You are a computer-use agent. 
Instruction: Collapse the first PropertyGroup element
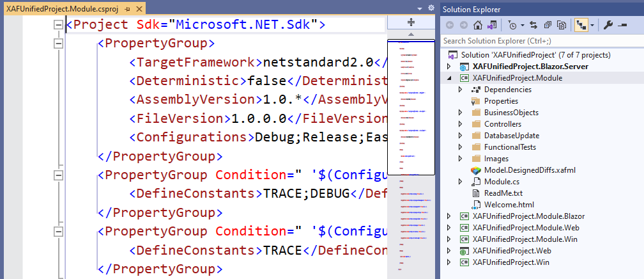point(59,44)
